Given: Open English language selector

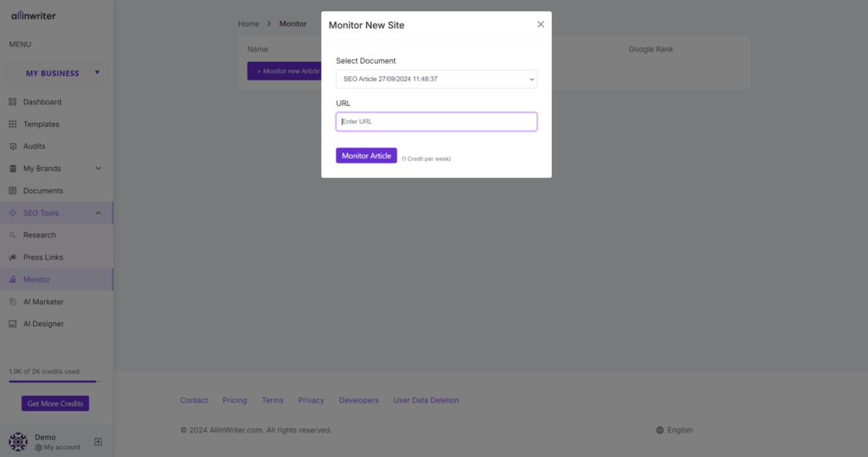Looking at the screenshot, I should [x=674, y=430].
